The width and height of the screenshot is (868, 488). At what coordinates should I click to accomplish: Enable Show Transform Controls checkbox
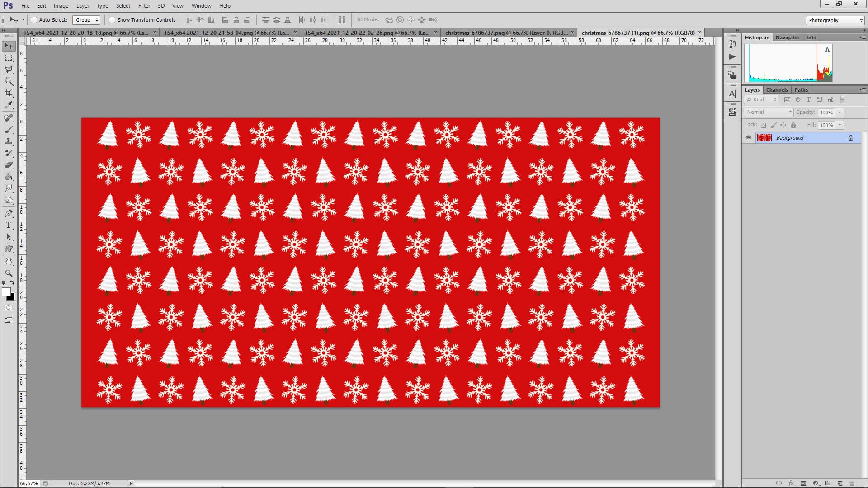(112, 20)
